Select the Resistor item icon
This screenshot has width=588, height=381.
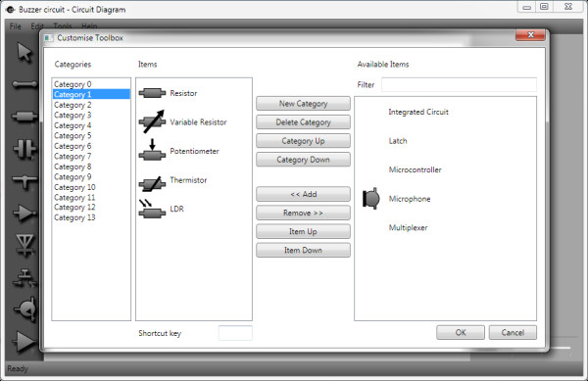click(152, 93)
